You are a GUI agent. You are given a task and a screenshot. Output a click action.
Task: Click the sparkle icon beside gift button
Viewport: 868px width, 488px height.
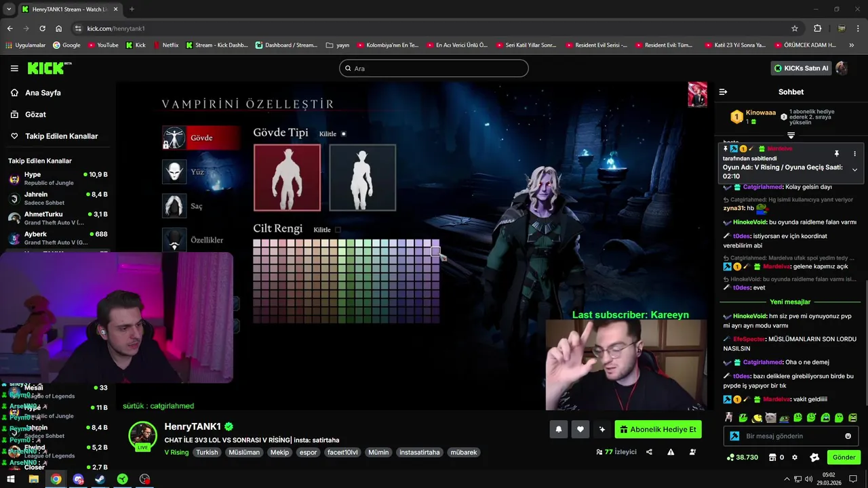[x=601, y=429]
